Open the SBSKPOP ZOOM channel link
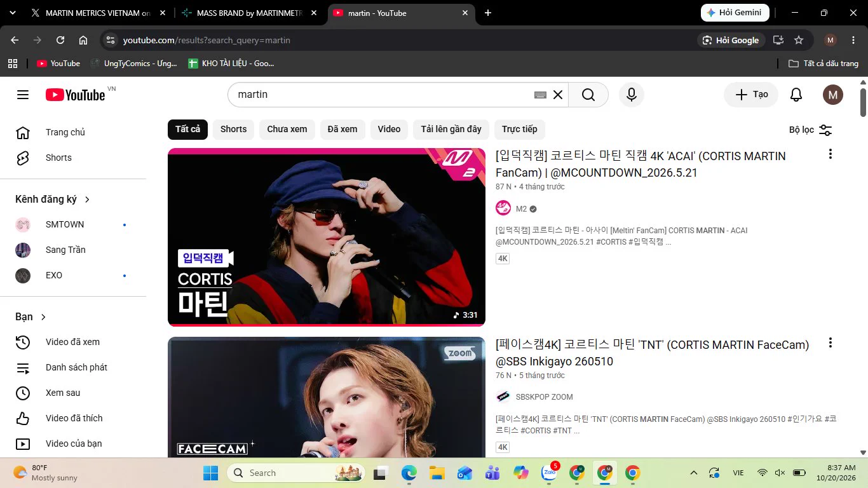This screenshot has width=868, height=488. [x=544, y=397]
